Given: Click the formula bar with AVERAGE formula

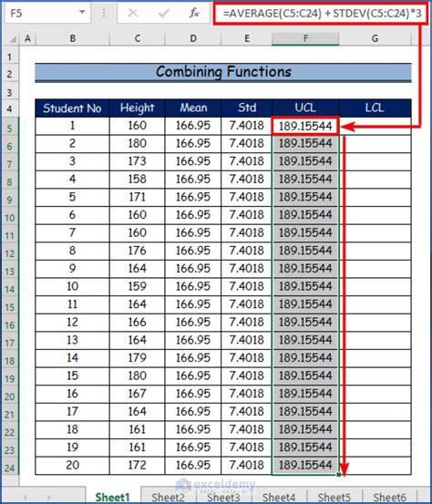Looking at the screenshot, I should (322, 13).
